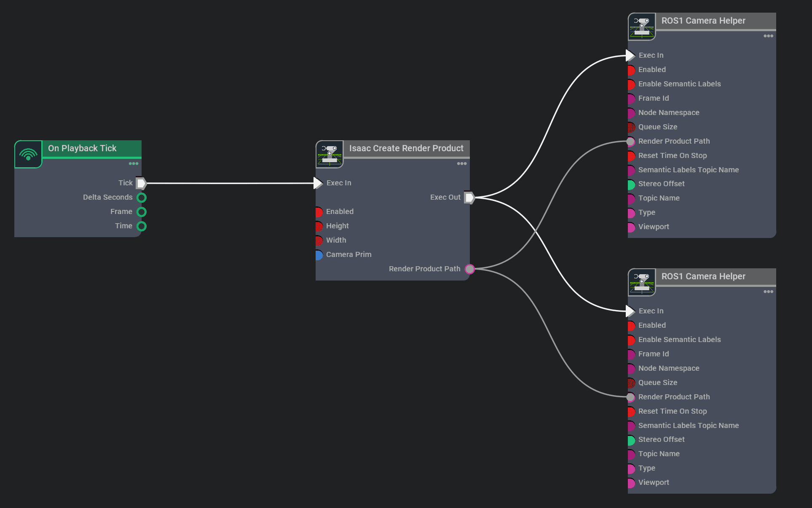Screen dimensions: 812x508
Task: Click Type port on upper Camera Helper
Action: coord(631,213)
